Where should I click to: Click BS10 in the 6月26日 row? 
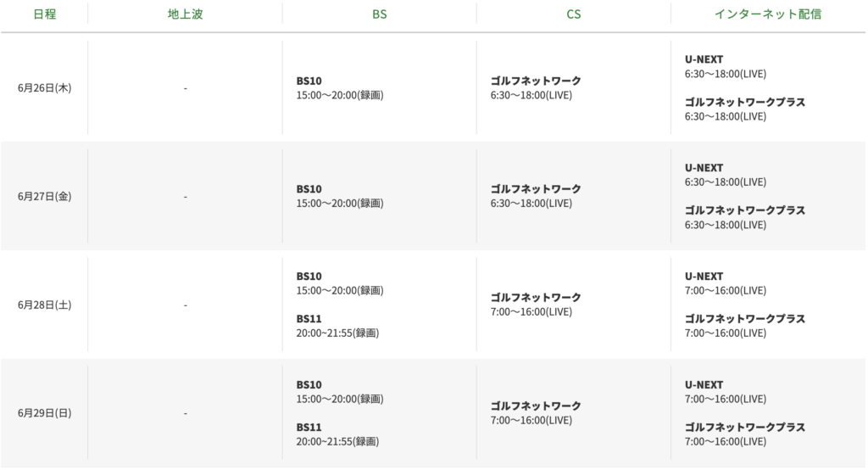click(x=309, y=81)
